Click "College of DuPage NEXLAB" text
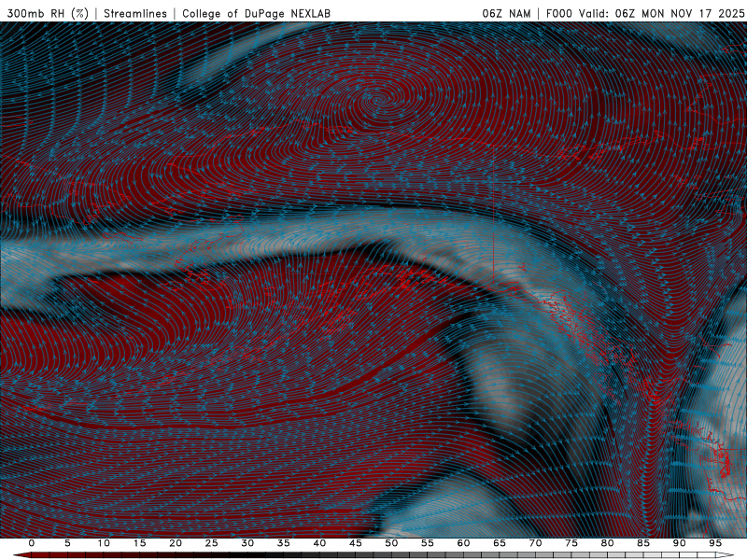Screen dimensions: 747x560 [x=256, y=13]
